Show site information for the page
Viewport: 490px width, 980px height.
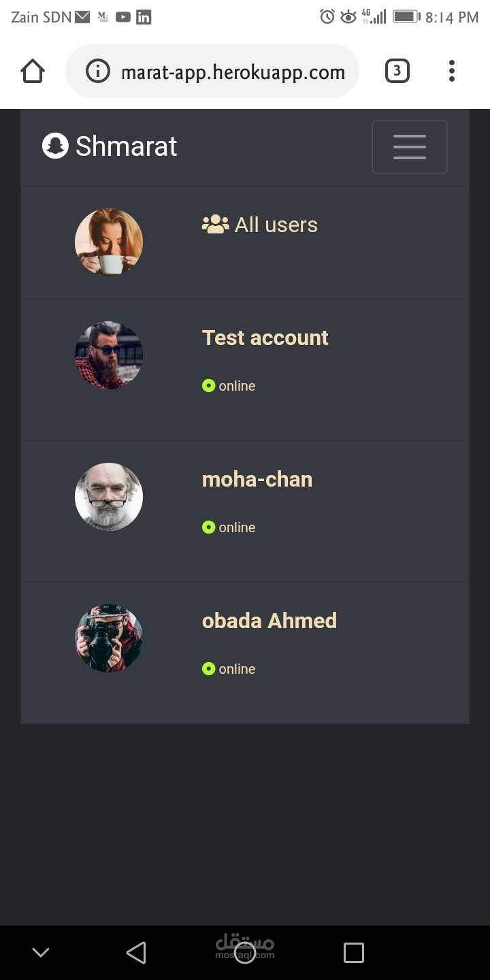click(x=98, y=71)
